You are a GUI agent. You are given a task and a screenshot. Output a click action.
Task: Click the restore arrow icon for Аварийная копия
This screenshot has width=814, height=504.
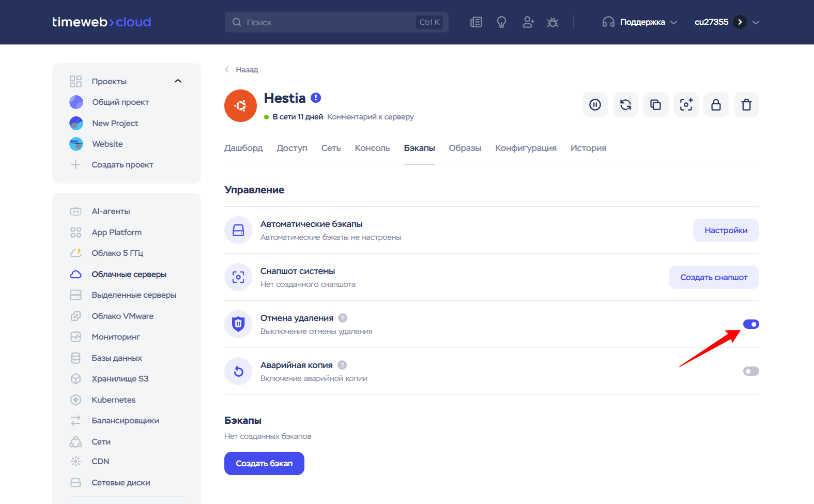pyautogui.click(x=238, y=371)
